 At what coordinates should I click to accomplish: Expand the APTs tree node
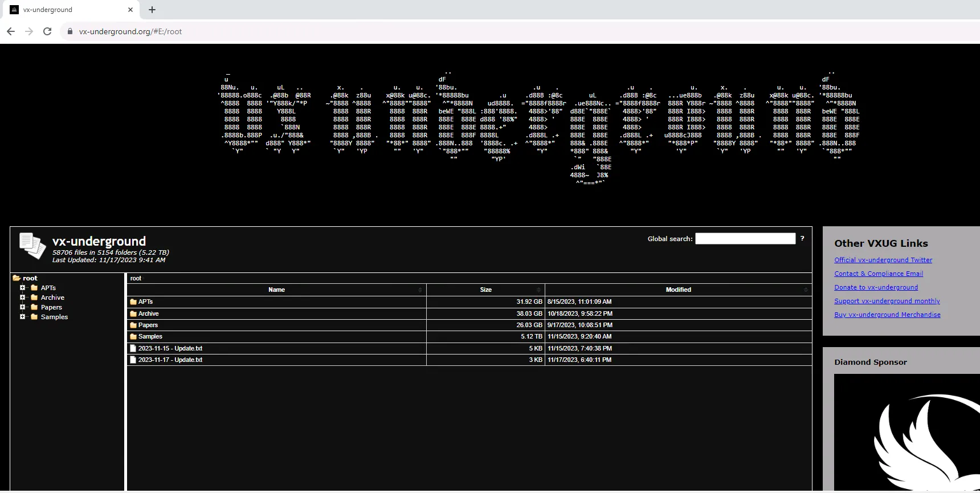[x=23, y=288]
